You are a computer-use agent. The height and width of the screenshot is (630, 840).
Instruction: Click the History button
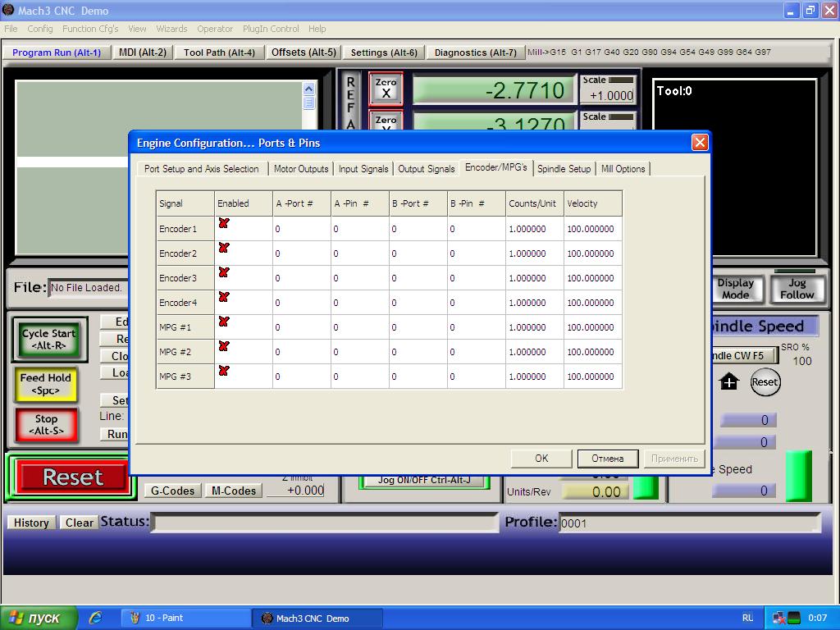tap(31, 523)
